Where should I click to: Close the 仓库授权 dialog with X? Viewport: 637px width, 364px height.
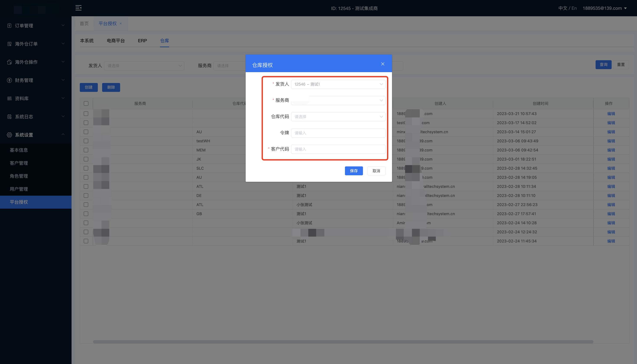pos(383,64)
